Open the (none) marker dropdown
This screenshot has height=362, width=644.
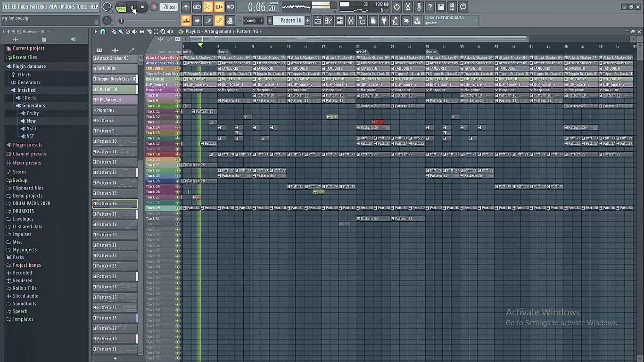tap(252, 20)
